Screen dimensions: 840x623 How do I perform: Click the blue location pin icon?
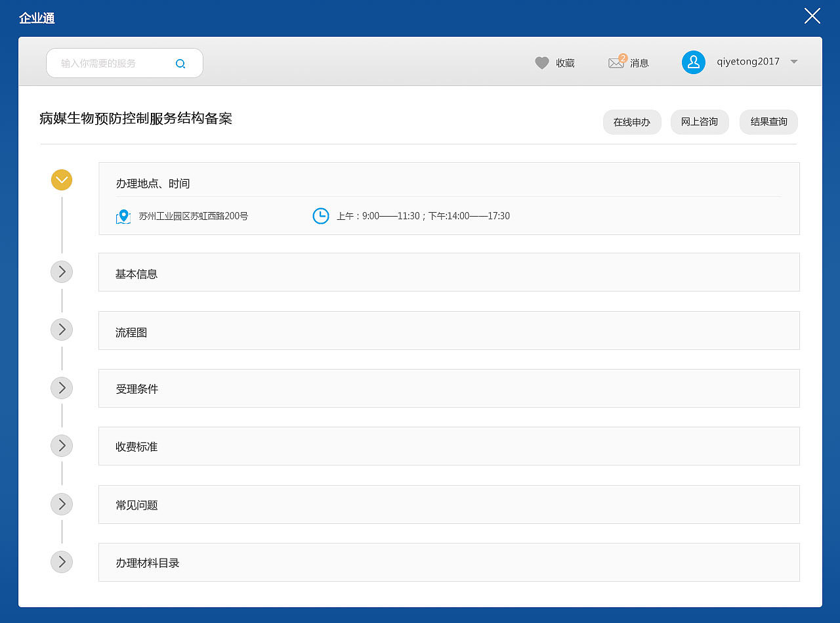click(x=123, y=216)
